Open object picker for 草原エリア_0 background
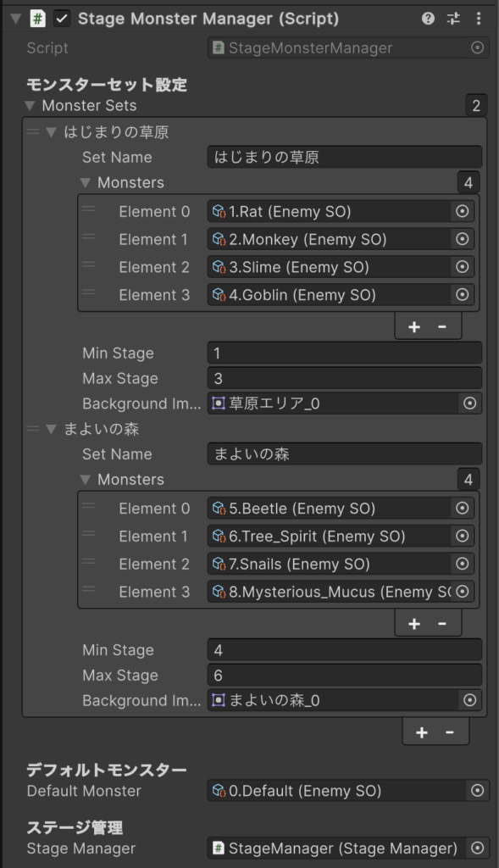Screen dimensions: 499x868 (x=469, y=403)
